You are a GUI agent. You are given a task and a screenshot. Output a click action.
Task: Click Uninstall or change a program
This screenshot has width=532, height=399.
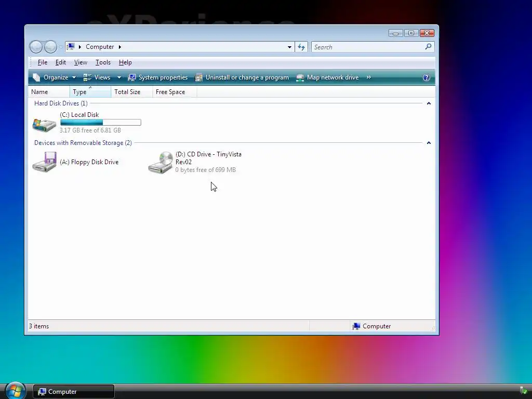click(242, 77)
